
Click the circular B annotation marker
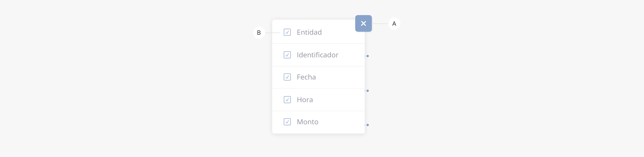tap(259, 33)
